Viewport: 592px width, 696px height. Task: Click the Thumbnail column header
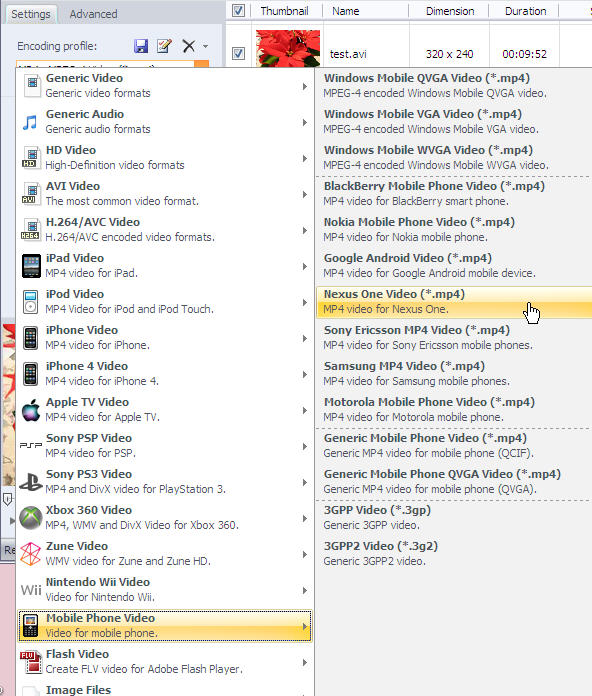point(284,11)
